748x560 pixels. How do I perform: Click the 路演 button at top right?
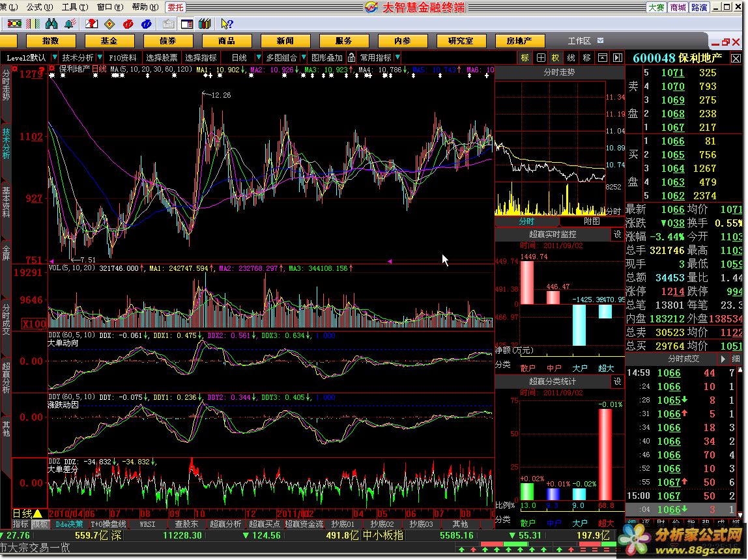coord(699,7)
